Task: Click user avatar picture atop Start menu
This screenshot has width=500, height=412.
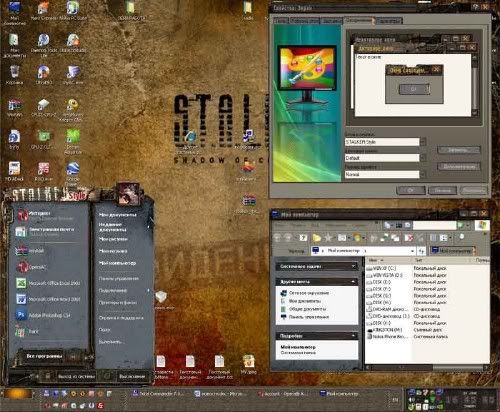Action: pos(128,194)
